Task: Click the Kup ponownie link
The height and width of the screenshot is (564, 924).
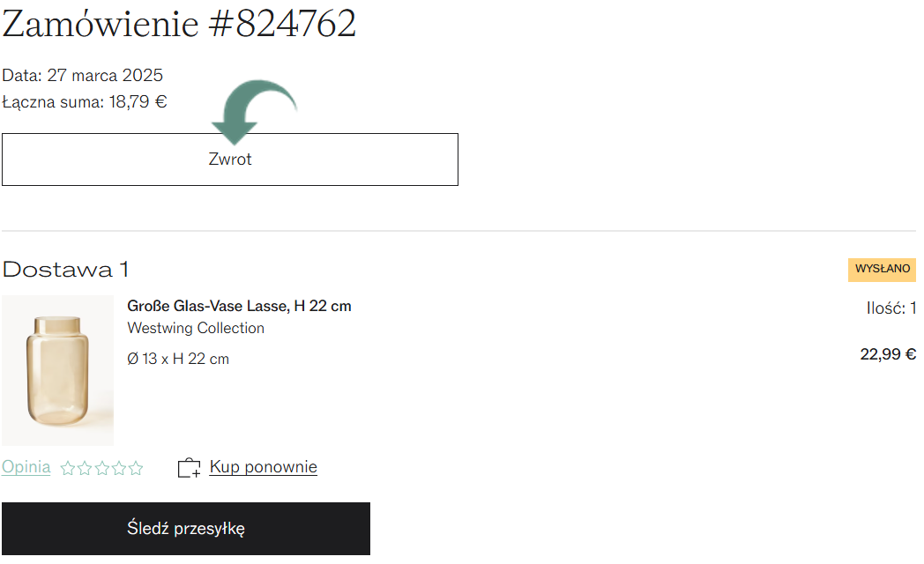Action: pyautogui.click(x=263, y=467)
